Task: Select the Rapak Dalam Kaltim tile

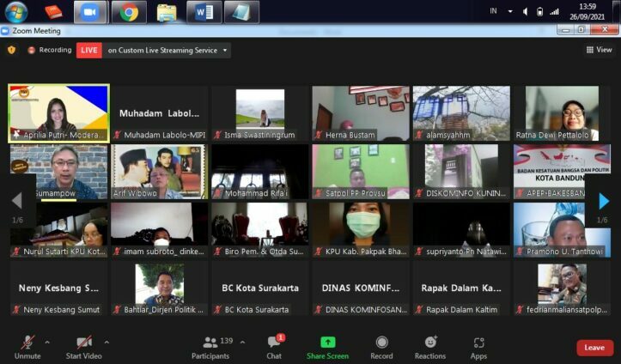Action: pyautogui.click(x=461, y=288)
